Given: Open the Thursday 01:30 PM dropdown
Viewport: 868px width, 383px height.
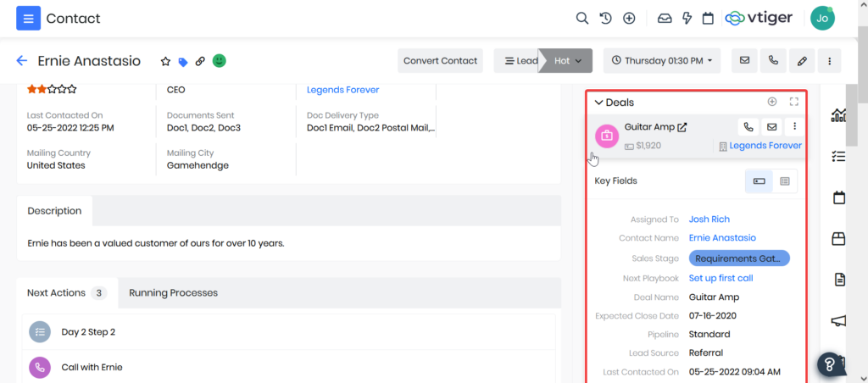Looking at the screenshot, I should click(662, 61).
